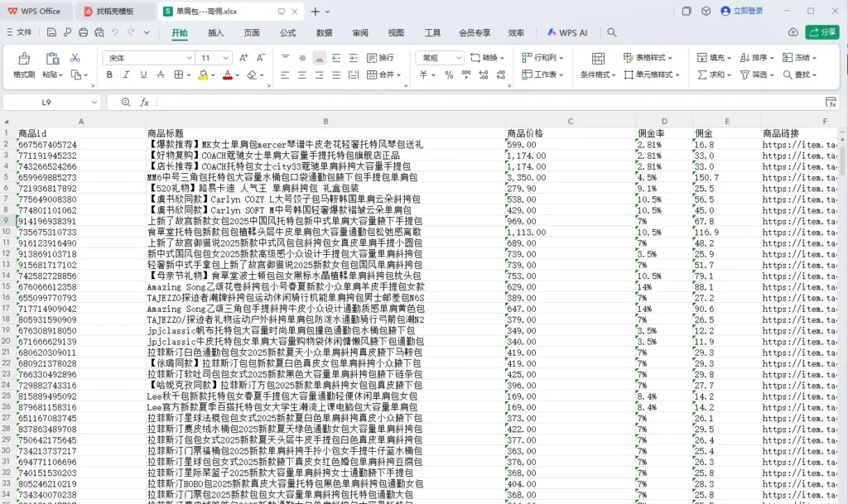The image size is (848, 504).
Task: Open the search magnifier beside WPS AI
Action: pyautogui.click(x=612, y=32)
